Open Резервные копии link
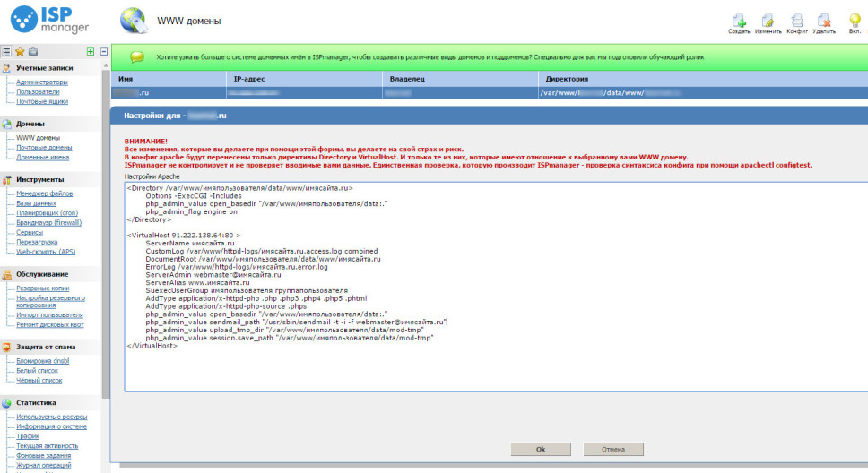 (43, 288)
